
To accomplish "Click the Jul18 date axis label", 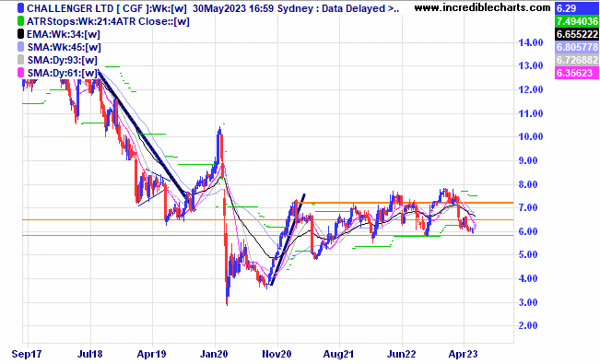I will 90,354.
